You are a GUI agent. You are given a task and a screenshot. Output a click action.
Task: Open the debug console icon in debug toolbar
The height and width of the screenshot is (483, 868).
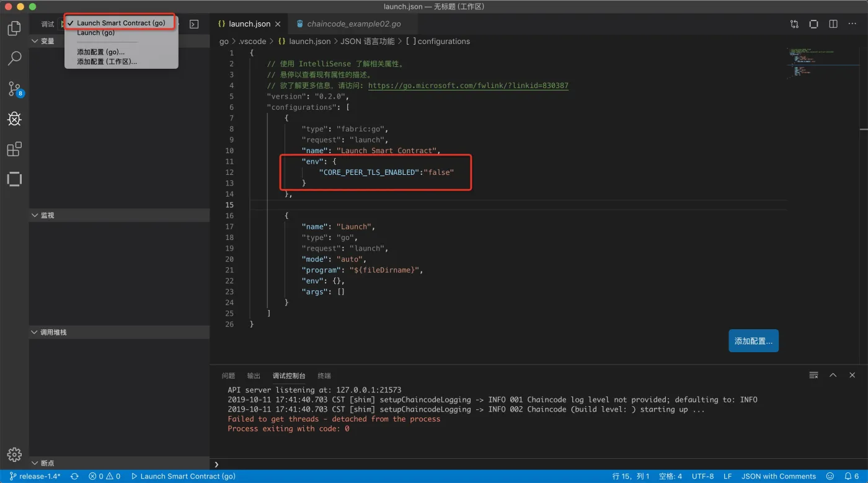194,24
